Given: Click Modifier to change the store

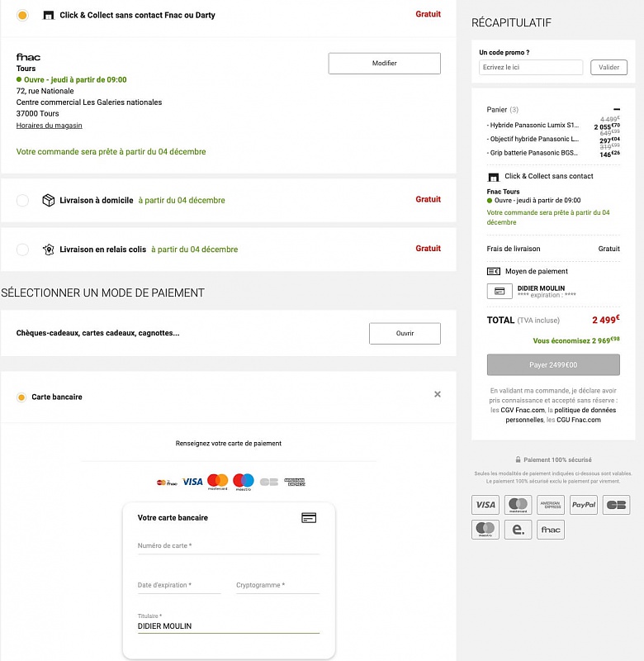Looking at the screenshot, I should click(384, 64).
